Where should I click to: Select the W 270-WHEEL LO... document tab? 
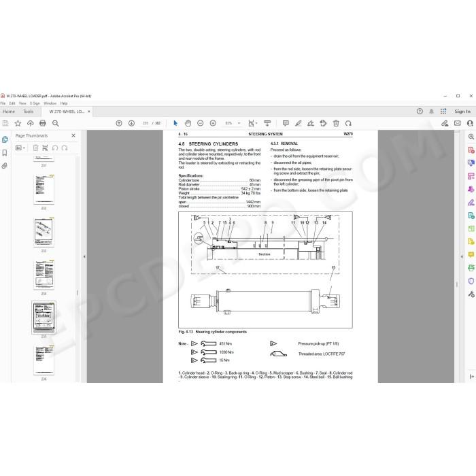(x=67, y=112)
